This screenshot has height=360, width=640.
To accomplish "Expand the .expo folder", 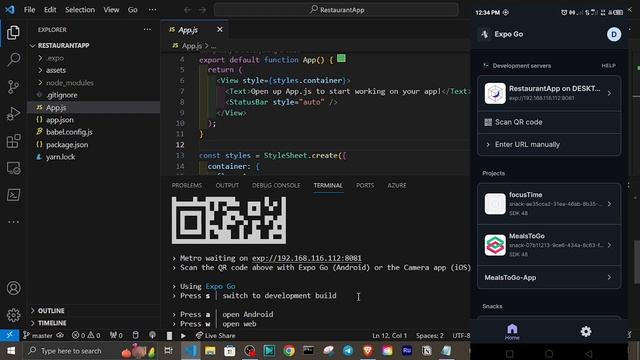I will coord(94,58).
